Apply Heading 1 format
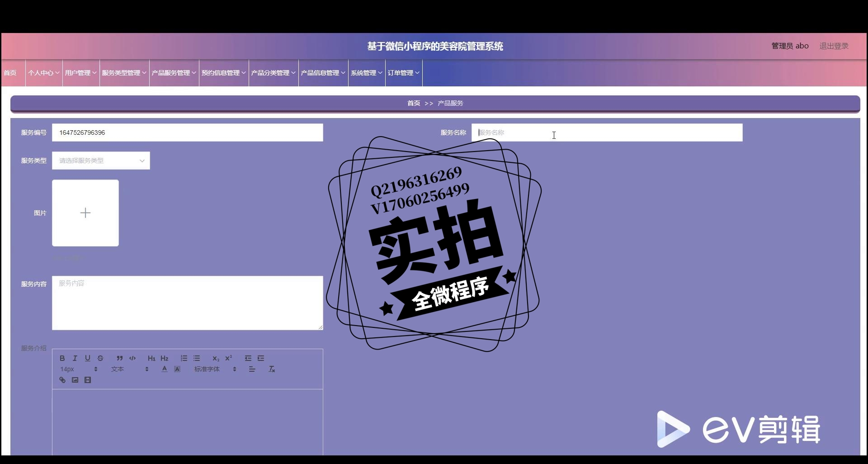Screen dimensions: 868x464 pyautogui.click(x=151, y=358)
